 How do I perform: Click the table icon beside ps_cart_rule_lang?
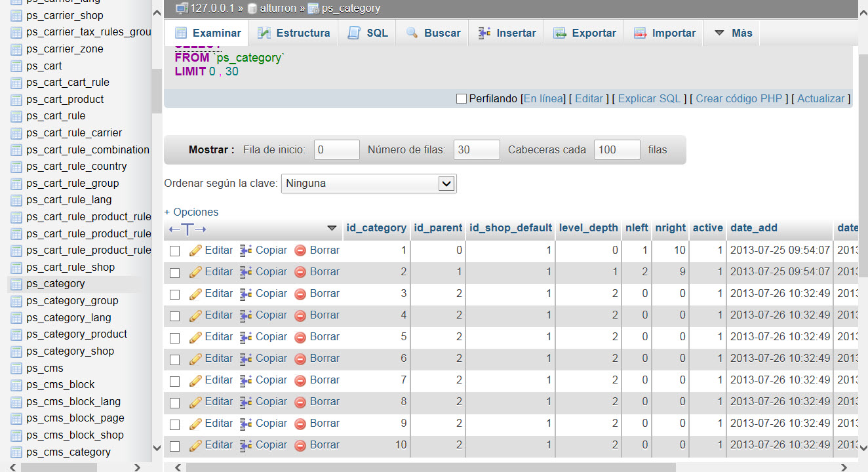point(16,200)
